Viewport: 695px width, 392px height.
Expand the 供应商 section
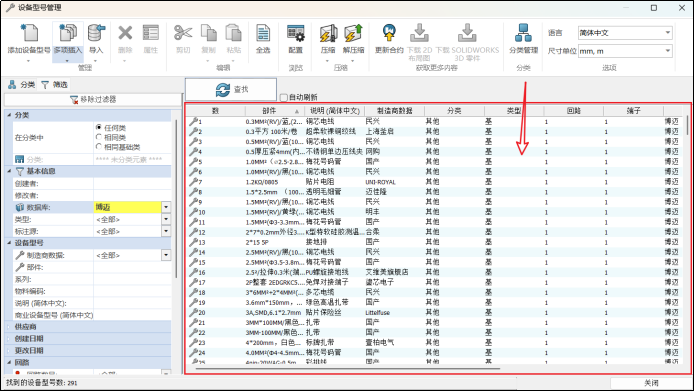tap(9, 327)
